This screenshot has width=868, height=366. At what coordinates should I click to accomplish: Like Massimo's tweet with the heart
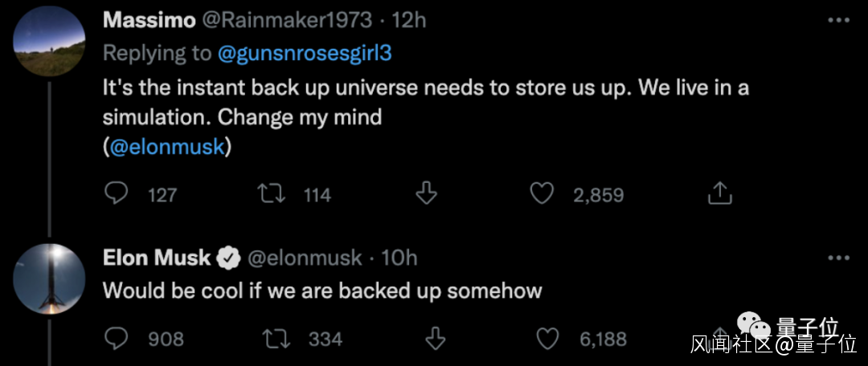545,193
